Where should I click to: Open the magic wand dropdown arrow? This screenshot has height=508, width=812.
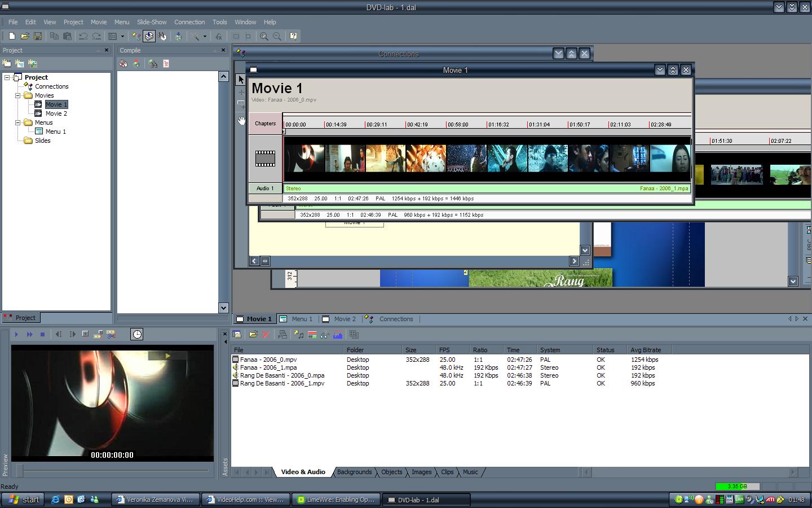click(205, 36)
